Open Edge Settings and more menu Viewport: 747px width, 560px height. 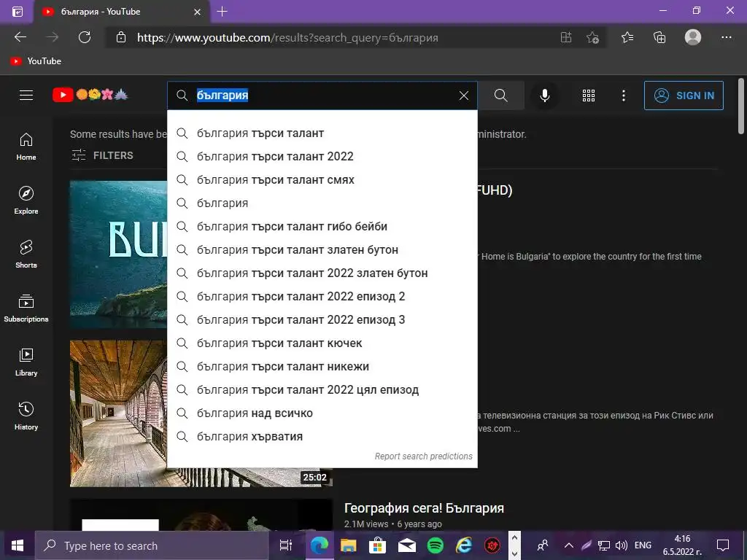point(726,37)
